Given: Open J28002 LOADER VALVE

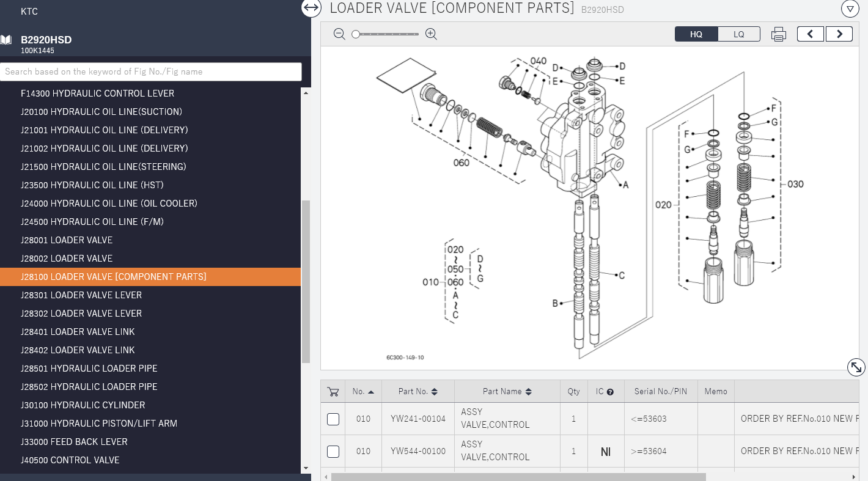Looking at the screenshot, I should click(150, 259).
